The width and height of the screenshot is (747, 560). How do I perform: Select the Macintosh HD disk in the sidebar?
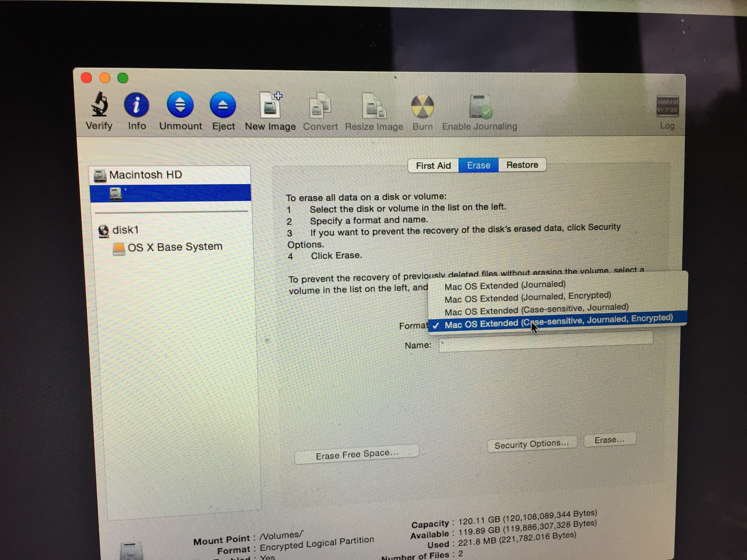click(170, 175)
